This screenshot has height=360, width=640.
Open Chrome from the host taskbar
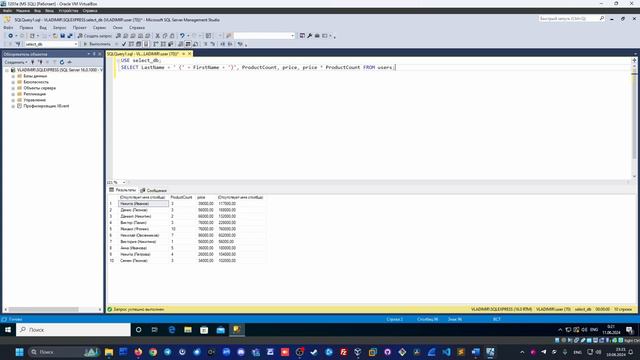click(x=153, y=352)
